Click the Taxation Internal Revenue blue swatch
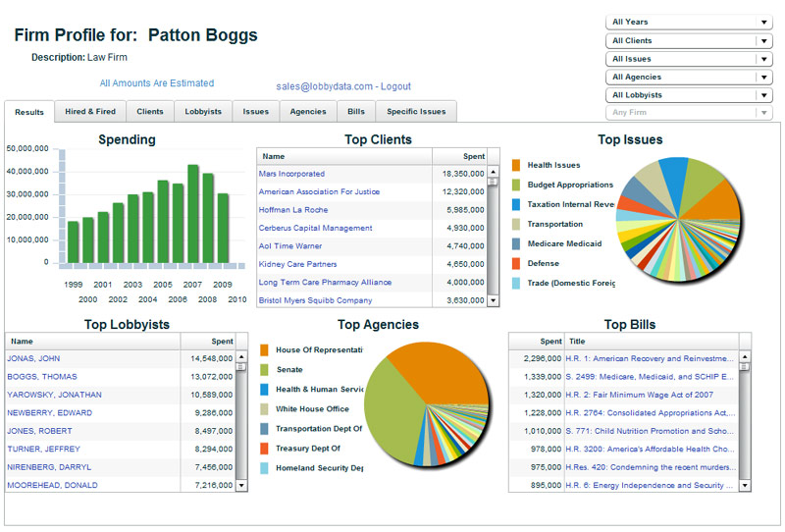Image resolution: width=785 pixels, height=532 pixels. tap(516, 204)
